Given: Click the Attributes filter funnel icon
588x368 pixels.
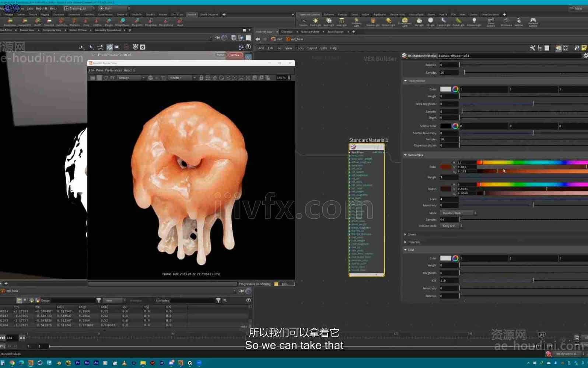Looking at the screenshot, I should click(x=218, y=301).
